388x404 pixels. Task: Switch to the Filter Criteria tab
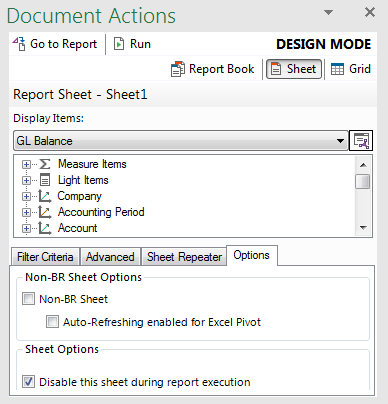[45, 257]
